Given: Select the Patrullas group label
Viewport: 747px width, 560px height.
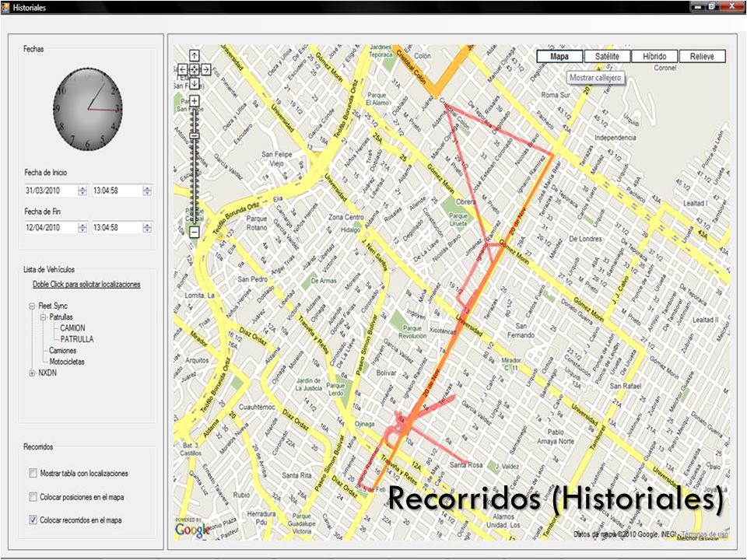Looking at the screenshot, I should coord(61,317).
